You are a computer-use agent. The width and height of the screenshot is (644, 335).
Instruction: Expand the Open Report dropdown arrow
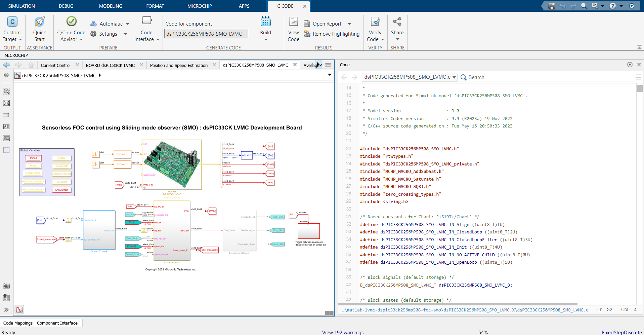[349, 24]
